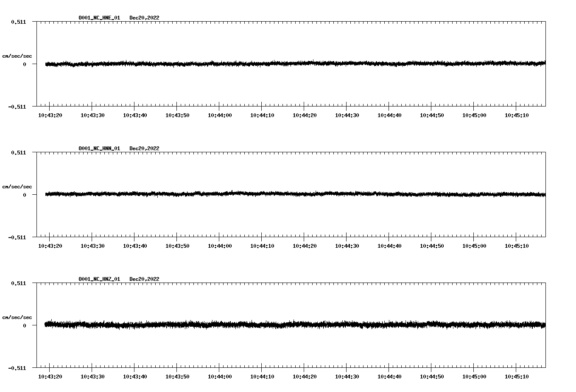Click the O001_NC_HNN_01 channel label
Screen dimensions: 576x392
tap(99, 148)
